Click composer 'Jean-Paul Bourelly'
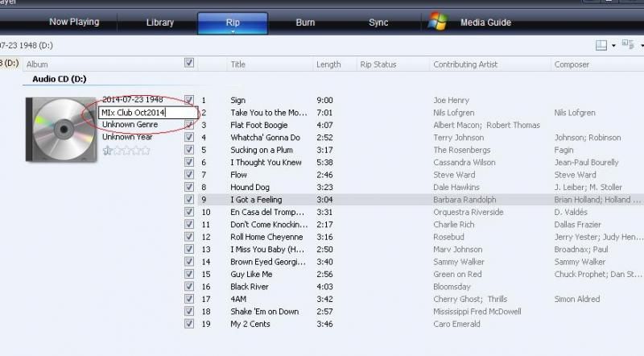Image resolution: width=644 pixels, height=356 pixels. click(x=586, y=163)
